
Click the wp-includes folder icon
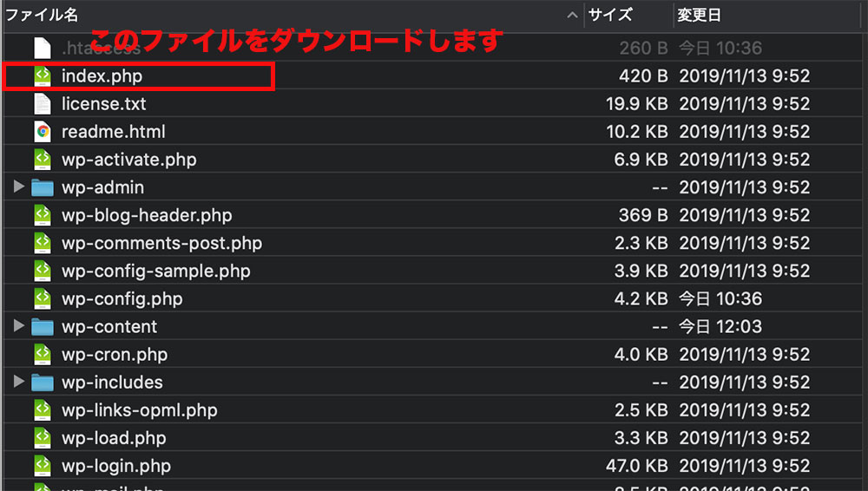pos(43,383)
